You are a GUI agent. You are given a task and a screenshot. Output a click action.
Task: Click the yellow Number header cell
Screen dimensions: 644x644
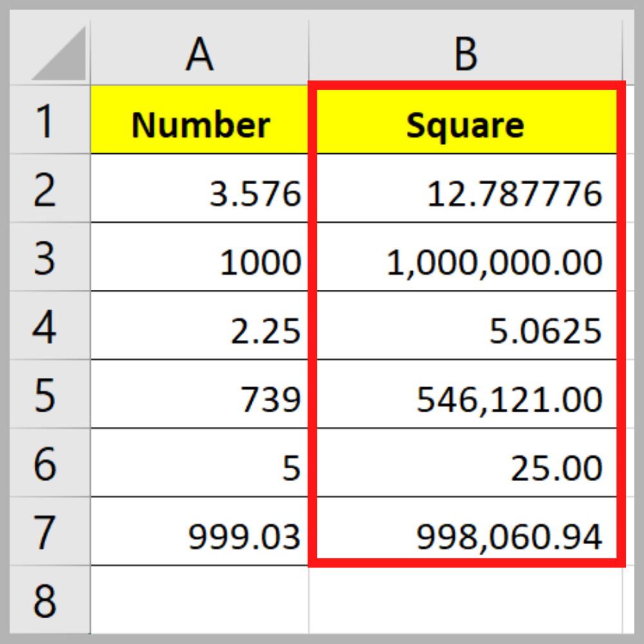coord(200,122)
